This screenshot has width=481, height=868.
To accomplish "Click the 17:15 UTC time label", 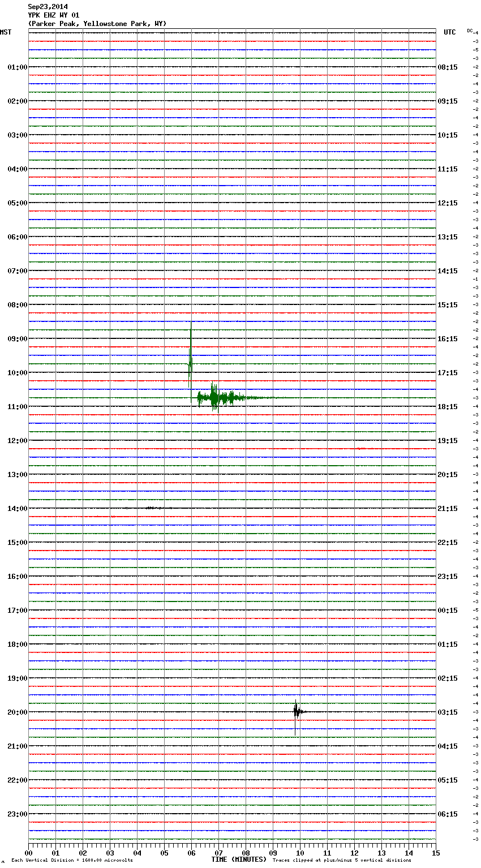I will (x=448, y=373).
